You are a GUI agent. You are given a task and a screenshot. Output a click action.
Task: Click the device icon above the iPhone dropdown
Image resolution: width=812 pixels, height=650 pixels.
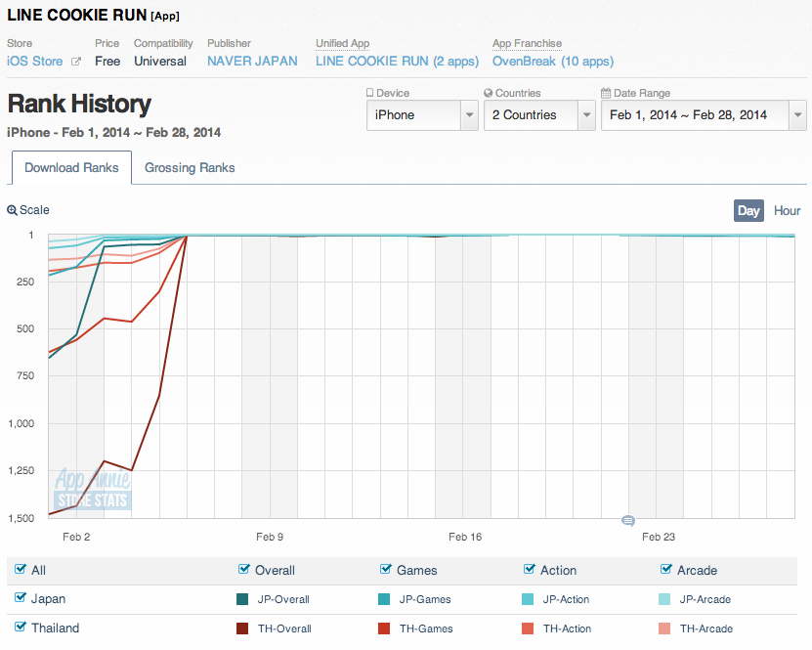(x=370, y=94)
